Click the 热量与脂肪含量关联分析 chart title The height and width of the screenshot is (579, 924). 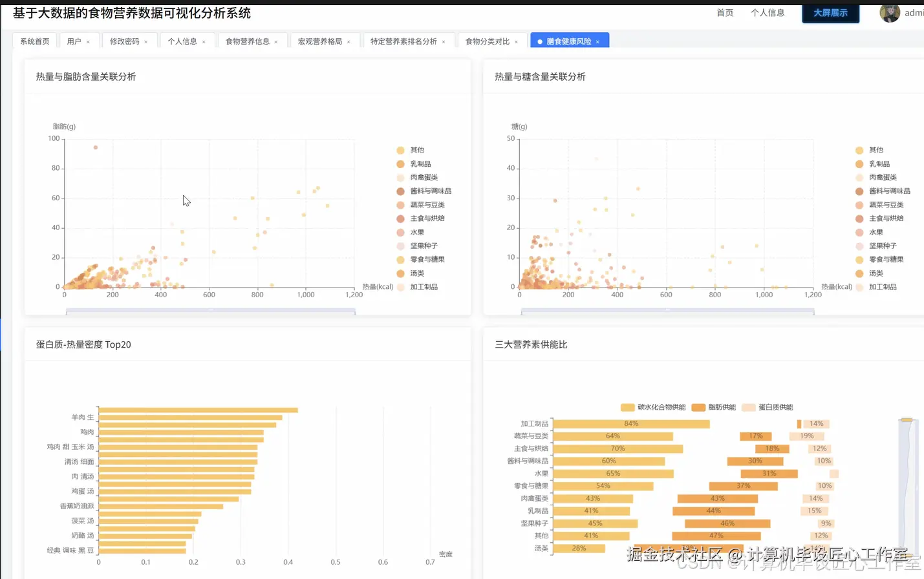click(86, 77)
